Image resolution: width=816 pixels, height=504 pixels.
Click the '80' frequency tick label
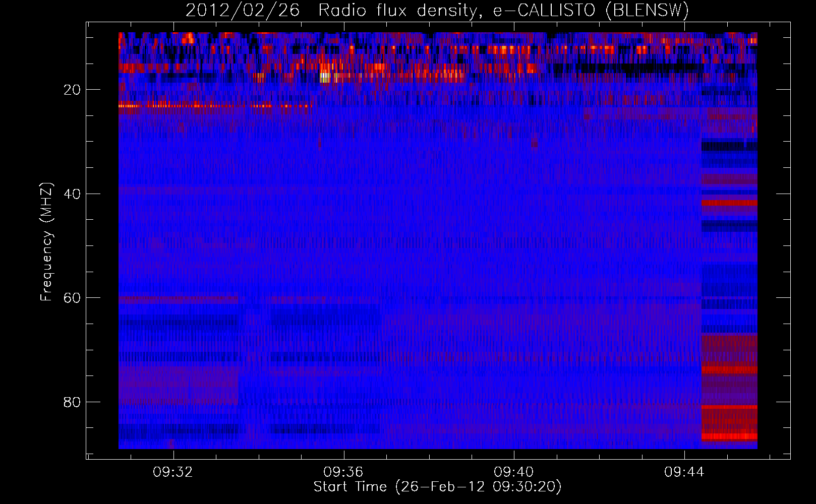(72, 402)
